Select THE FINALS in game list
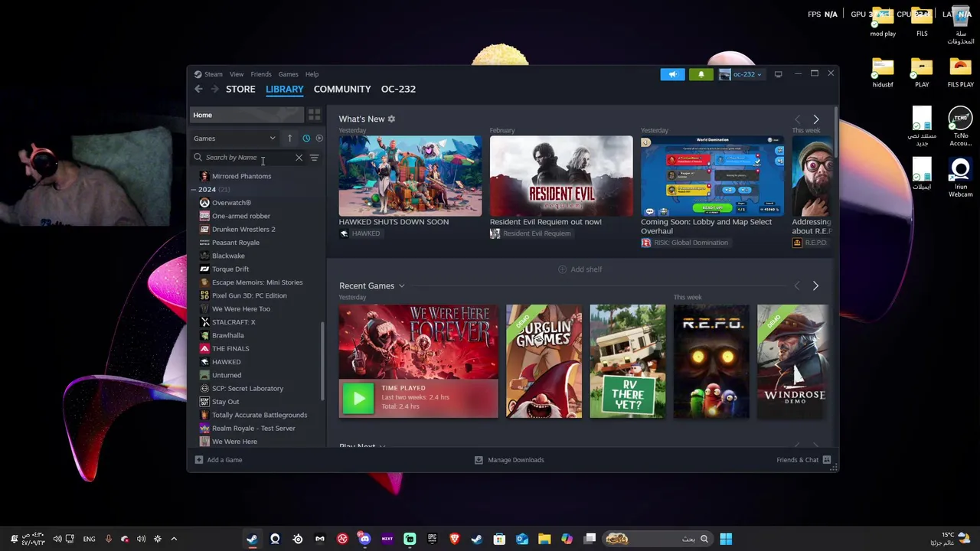Image resolution: width=980 pixels, height=551 pixels. [x=230, y=349]
